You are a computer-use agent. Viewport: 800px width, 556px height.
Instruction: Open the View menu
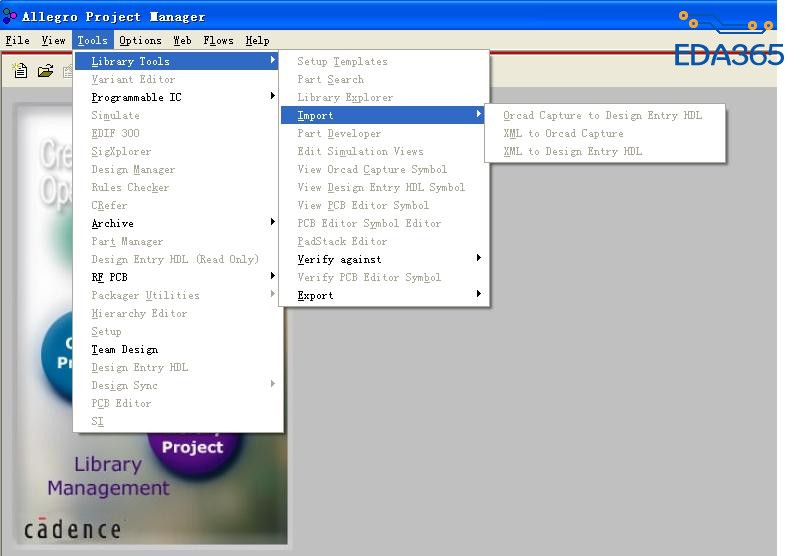click(x=54, y=40)
